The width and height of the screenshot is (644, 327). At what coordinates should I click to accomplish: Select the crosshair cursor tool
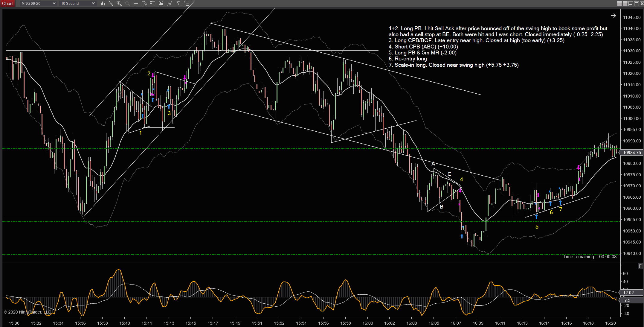[x=136, y=4]
